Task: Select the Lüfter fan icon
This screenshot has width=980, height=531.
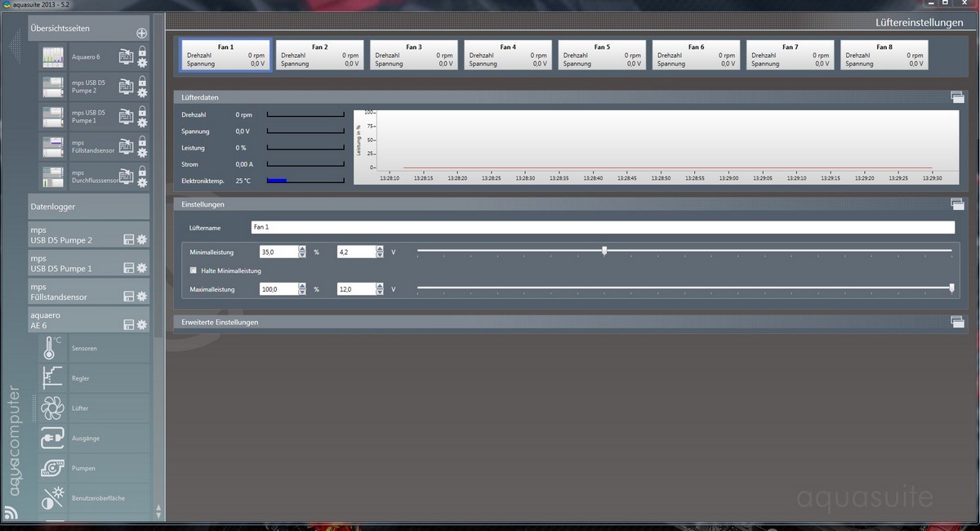Action: click(x=52, y=408)
